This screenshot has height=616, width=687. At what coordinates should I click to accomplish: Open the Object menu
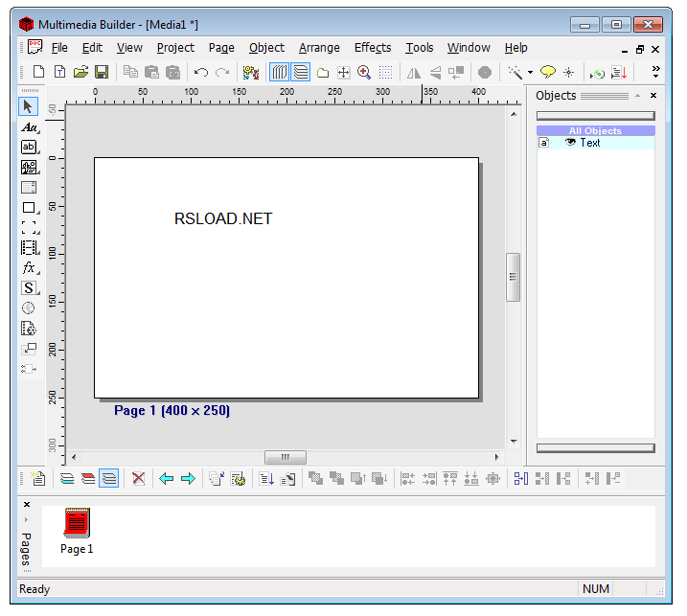266,47
